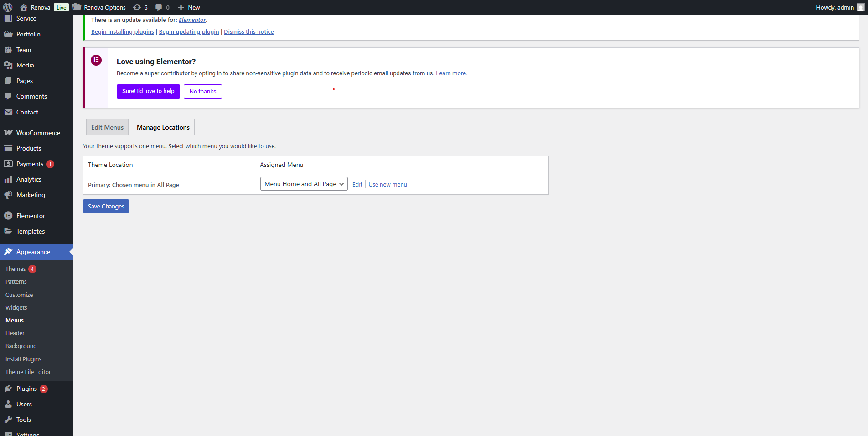This screenshot has width=868, height=436.
Task: Expand the Howdy, admin account menu
Action: [x=834, y=7]
